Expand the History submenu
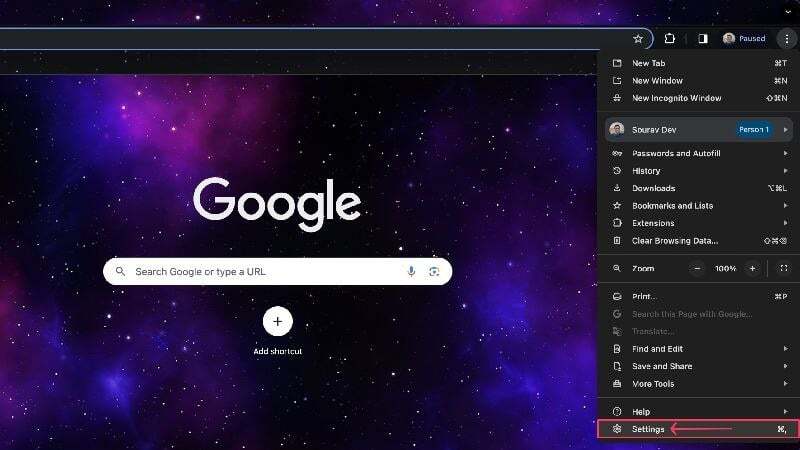800x450 pixels. [x=698, y=171]
